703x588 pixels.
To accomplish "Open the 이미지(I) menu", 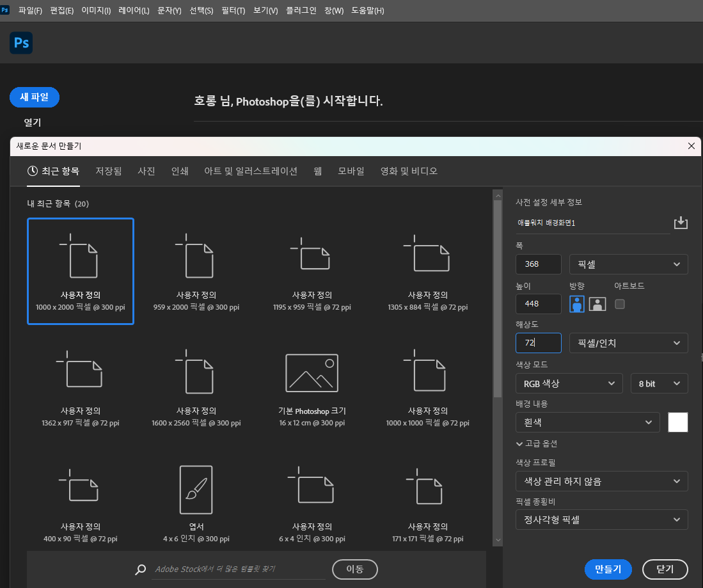I will pyautogui.click(x=96, y=10).
